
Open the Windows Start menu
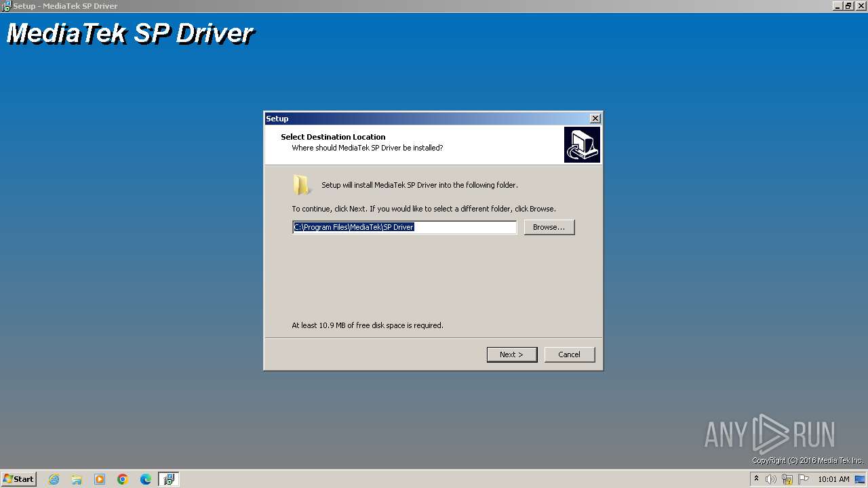pyautogui.click(x=19, y=479)
